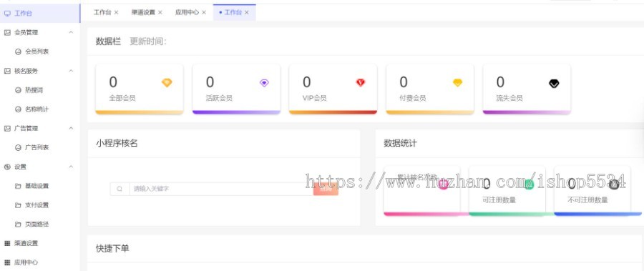
Task: Close the active 工作台 tab
Action: pos(246,12)
